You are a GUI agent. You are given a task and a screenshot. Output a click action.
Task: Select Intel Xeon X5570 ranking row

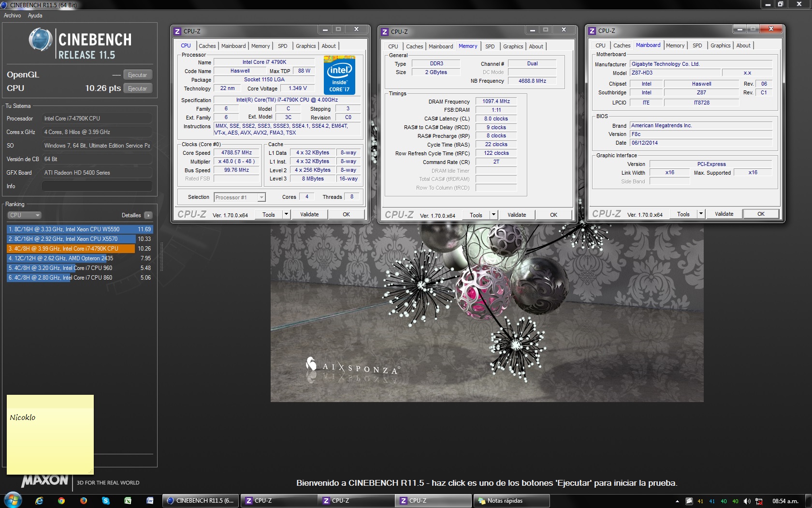point(80,239)
